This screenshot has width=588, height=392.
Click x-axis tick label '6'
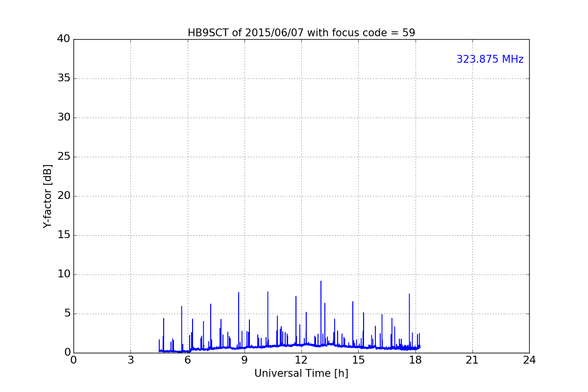(188, 360)
